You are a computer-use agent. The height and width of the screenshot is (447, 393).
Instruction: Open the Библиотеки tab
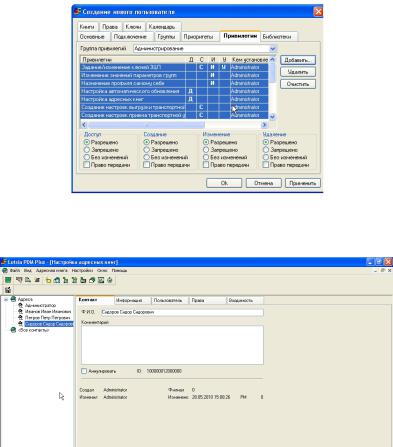coord(277,37)
